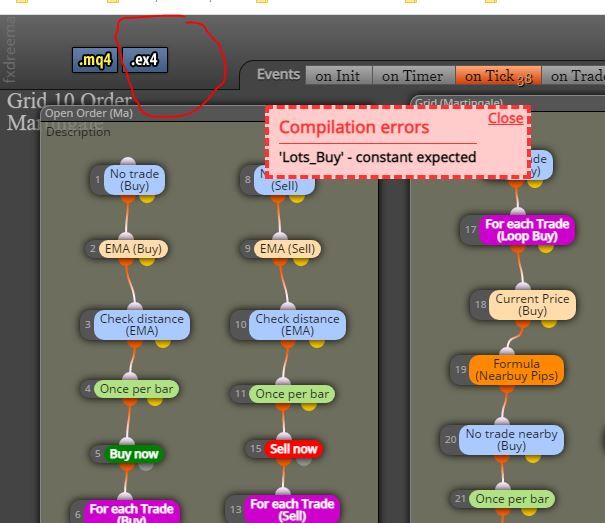Select block 1 No trade (Buy)
Viewport: 605px width, 523px height.
coord(134,180)
